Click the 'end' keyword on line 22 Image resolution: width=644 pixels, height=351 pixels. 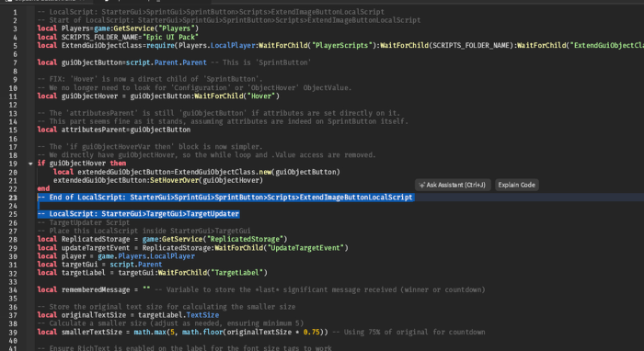coord(43,188)
